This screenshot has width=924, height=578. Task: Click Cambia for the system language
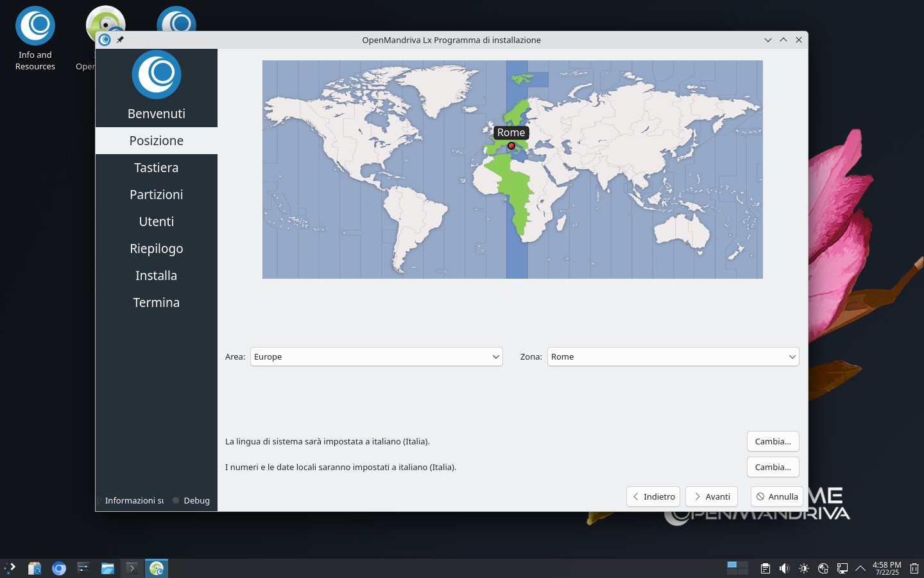tap(773, 441)
